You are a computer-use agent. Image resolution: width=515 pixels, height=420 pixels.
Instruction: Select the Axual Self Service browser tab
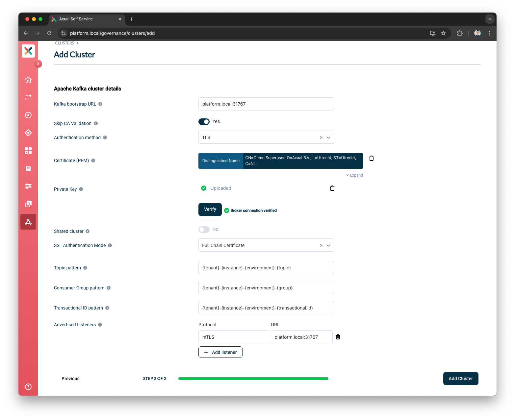click(x=87, y=19)
